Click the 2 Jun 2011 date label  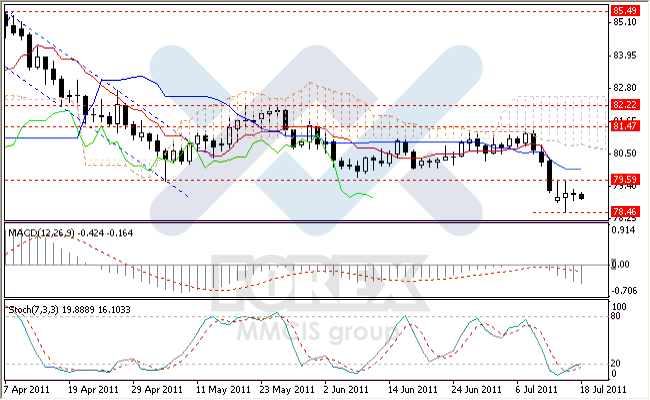[x=346, y=390]
